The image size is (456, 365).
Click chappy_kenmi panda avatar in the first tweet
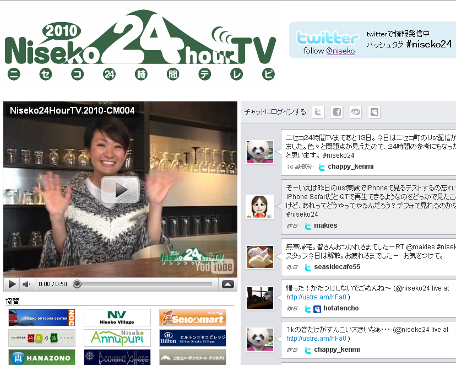click(x=260, y=152)
